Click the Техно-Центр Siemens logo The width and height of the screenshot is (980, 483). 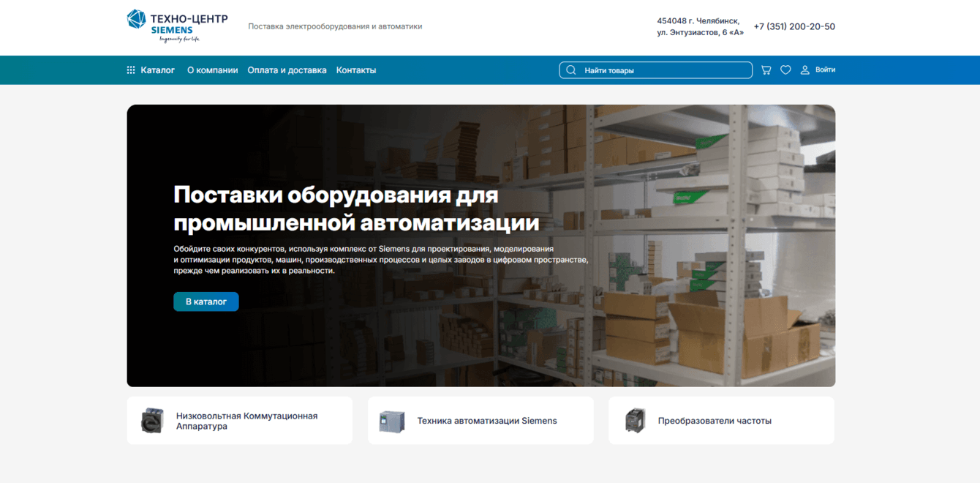pos(177,27)
